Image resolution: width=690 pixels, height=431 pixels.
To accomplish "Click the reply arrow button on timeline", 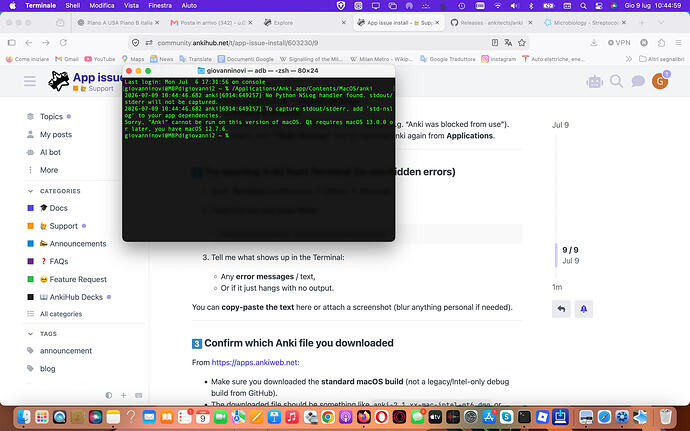I will point(561,309).
